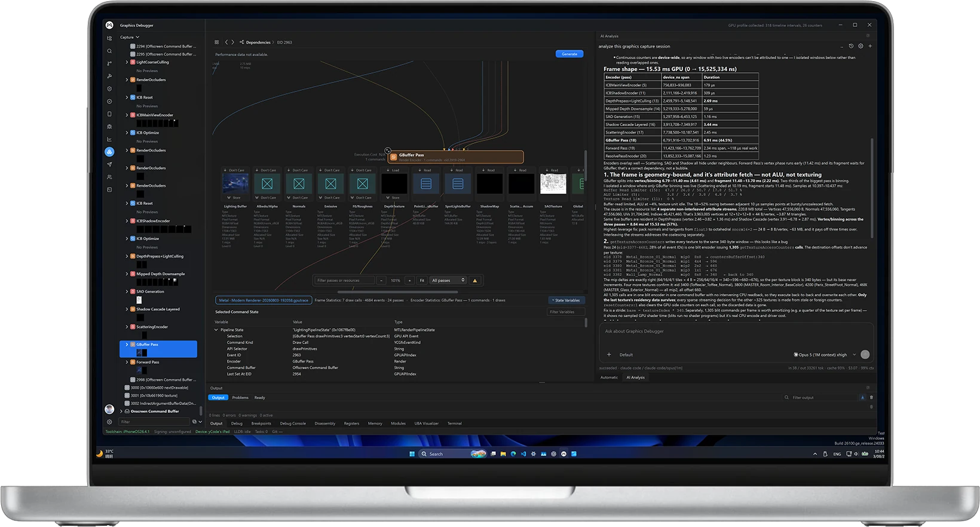
Task: Open the Windows Start button on the taskbar
Action: pos(412,454)
